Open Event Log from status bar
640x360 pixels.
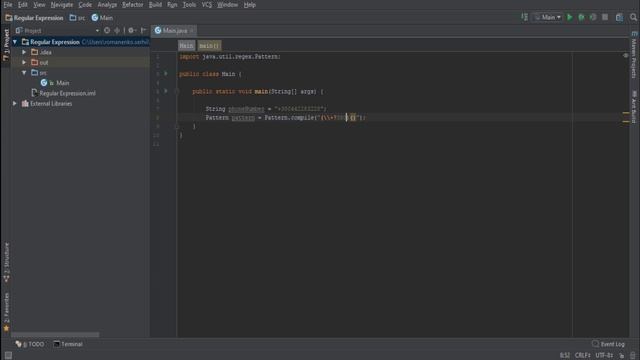click(x=608, y=344)
